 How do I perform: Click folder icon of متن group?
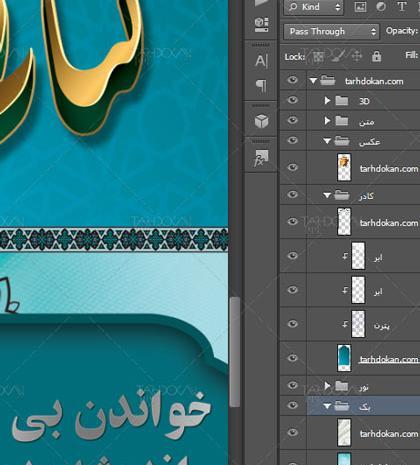pyautogui.click(x=342, y=121)
